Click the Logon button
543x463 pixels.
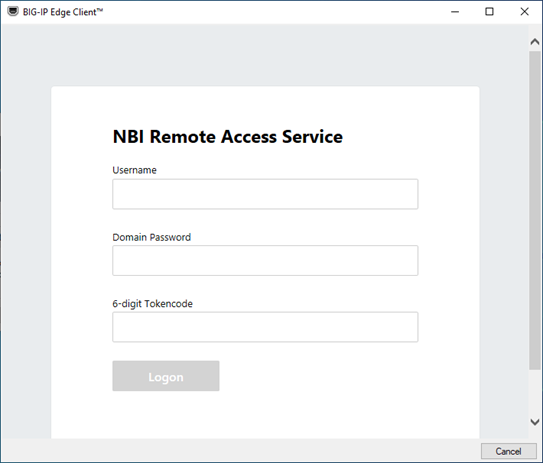pos(166,376)
